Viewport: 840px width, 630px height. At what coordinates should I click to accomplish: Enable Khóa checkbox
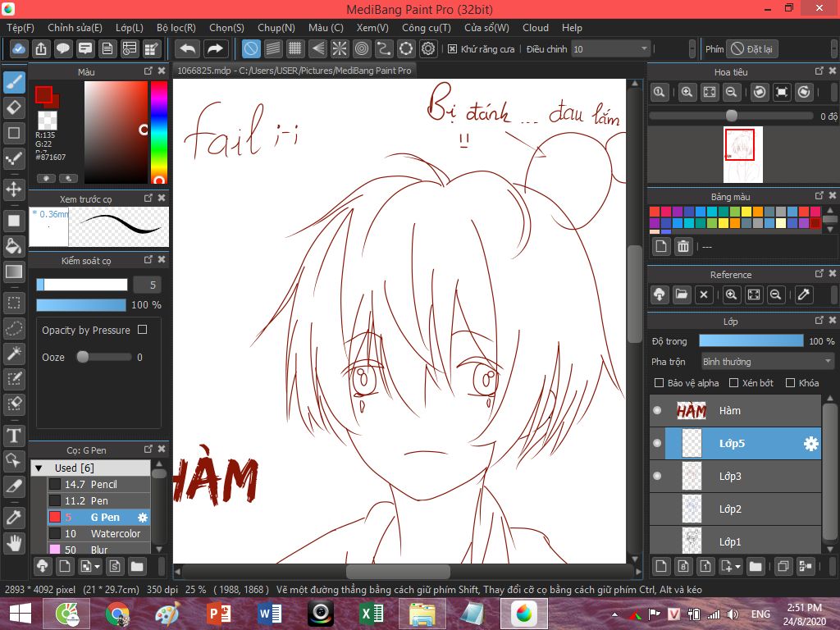point(790,382)
